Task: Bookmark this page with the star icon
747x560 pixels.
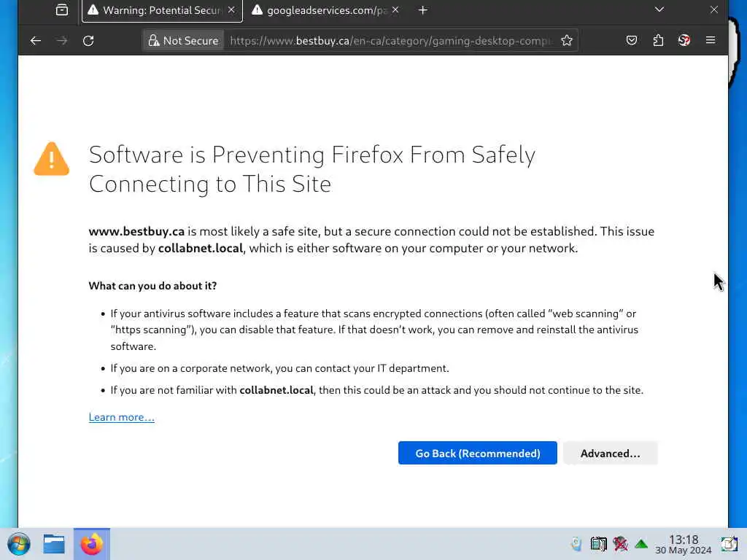Action: coord(566,41)
